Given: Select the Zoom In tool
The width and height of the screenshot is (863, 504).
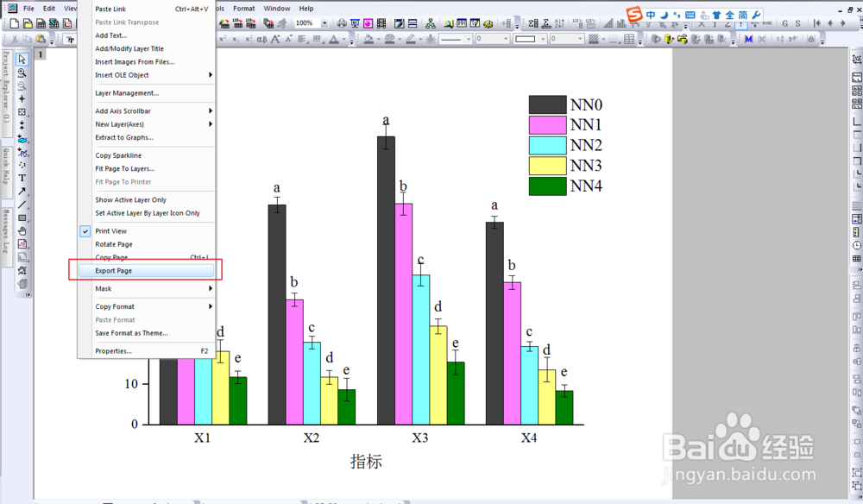Looking at the screenshot, I should (22, 72).
